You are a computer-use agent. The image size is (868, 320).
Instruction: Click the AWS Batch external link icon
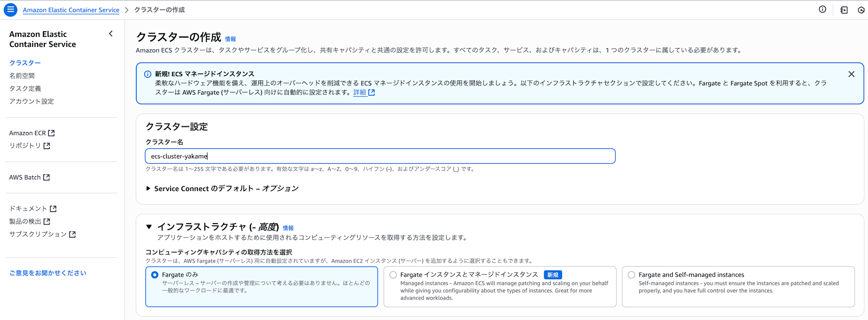(x=46, y=177)
